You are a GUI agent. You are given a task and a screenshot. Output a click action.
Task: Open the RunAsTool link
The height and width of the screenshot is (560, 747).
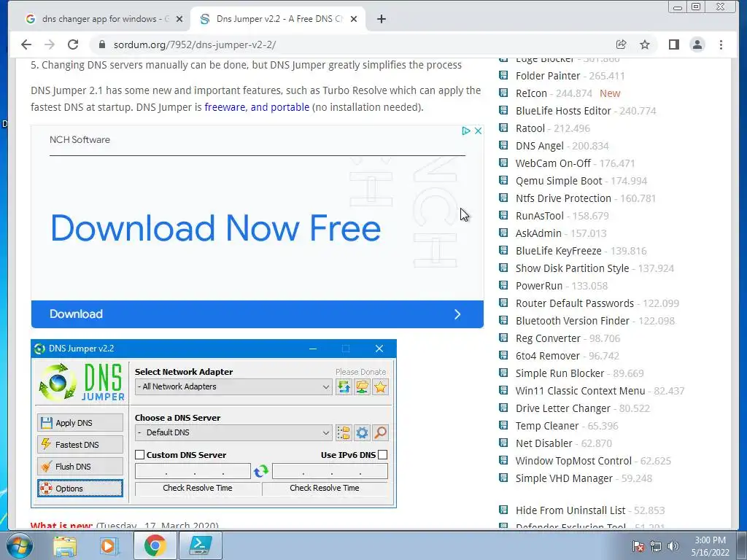539,216
